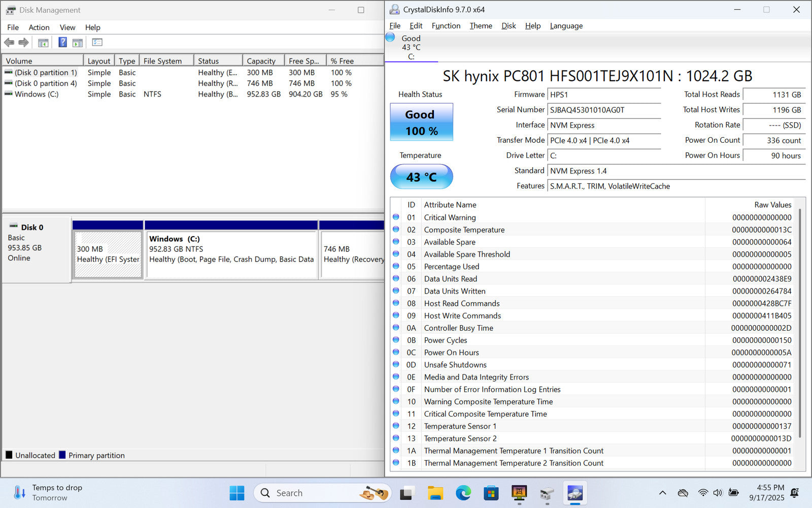Open the Function menu in CrystalDiskInfo

coord(446,26)
